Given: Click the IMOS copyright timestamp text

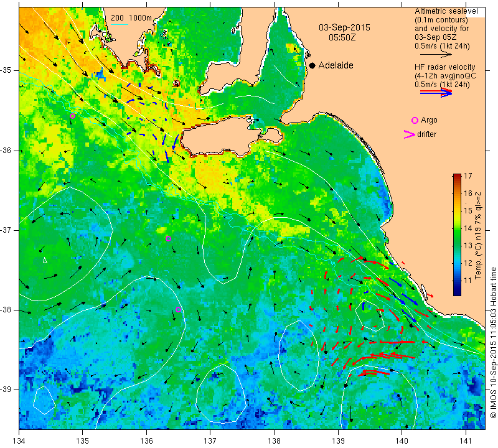Looking at the screenshot, I should 493,342.
